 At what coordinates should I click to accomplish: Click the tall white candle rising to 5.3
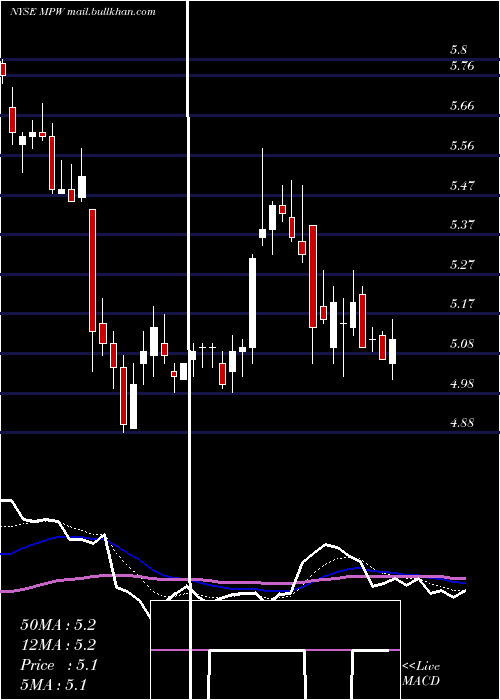(x=253, y=303)
